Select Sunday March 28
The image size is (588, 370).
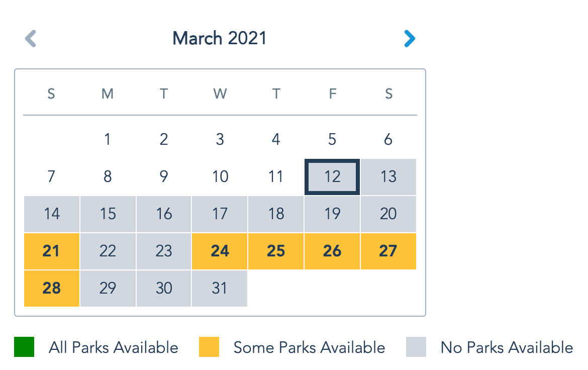tap(52, 288)
